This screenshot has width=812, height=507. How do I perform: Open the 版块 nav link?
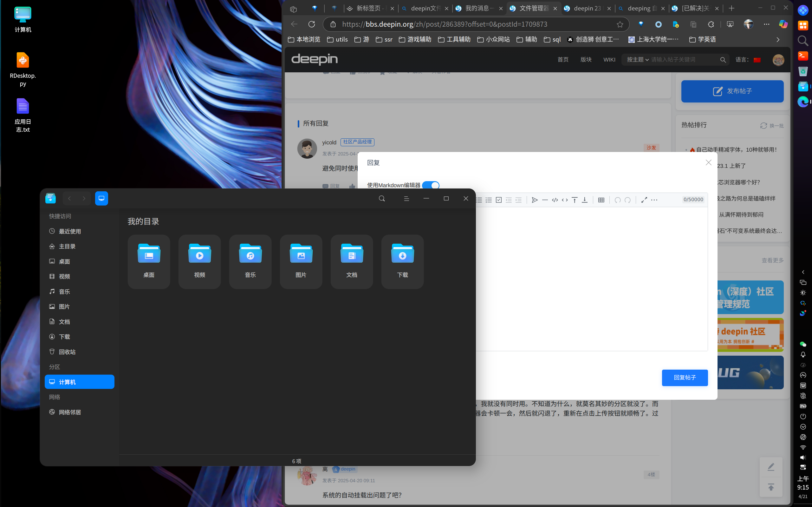(x=586, y=60)
